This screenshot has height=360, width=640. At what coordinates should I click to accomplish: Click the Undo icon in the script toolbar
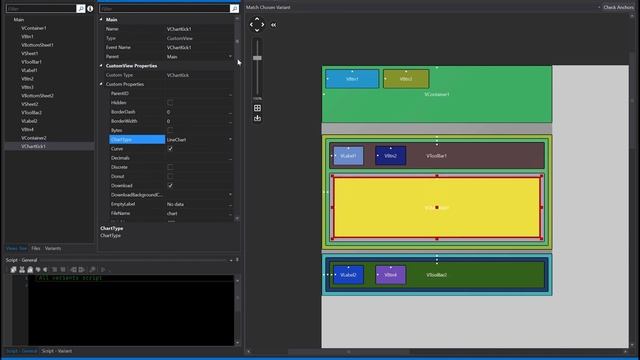click(38, 269)
